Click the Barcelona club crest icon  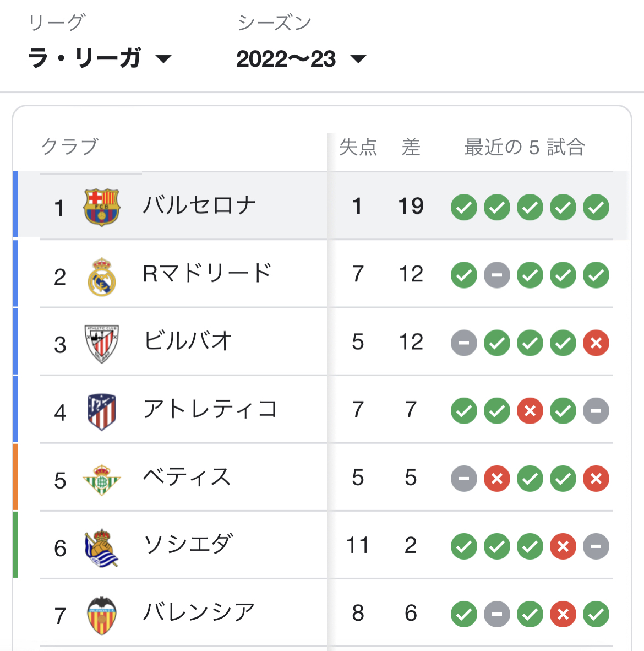(101, 207)
